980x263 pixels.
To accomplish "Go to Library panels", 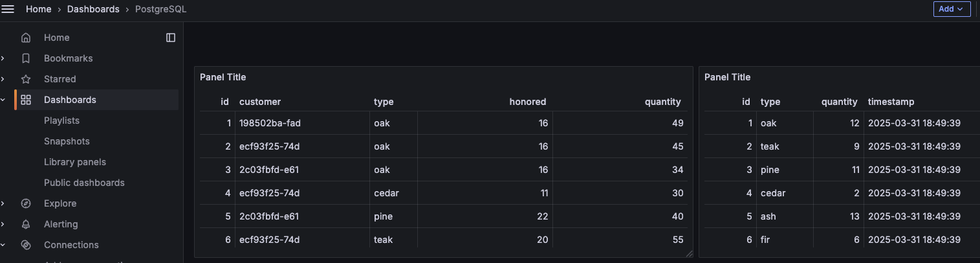I will 75,162.
